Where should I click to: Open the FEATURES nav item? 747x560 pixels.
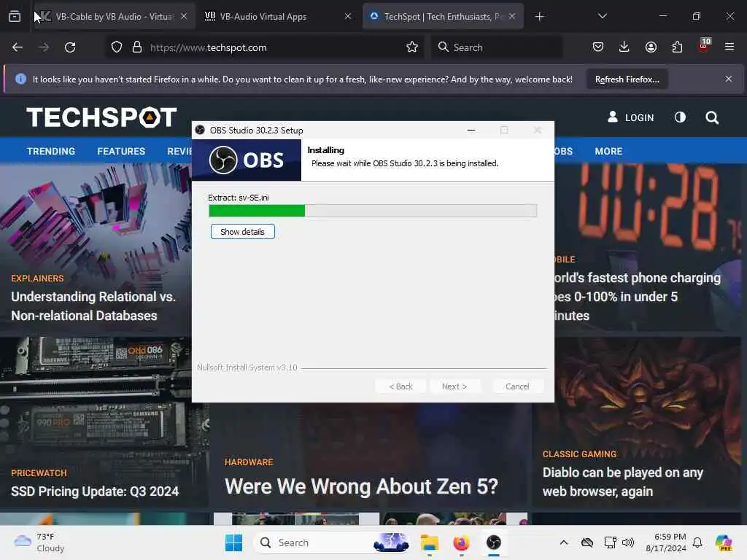(x=121, y=151)
